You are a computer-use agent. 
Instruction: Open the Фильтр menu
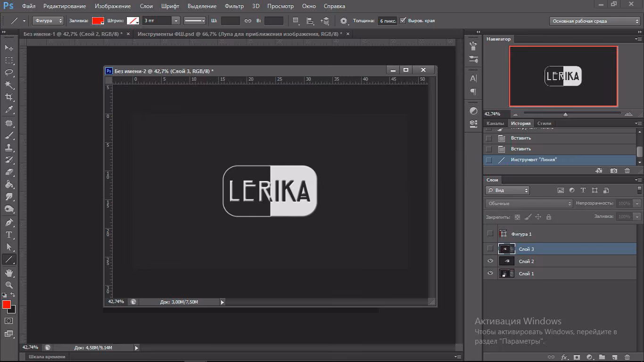coord(234,6)
